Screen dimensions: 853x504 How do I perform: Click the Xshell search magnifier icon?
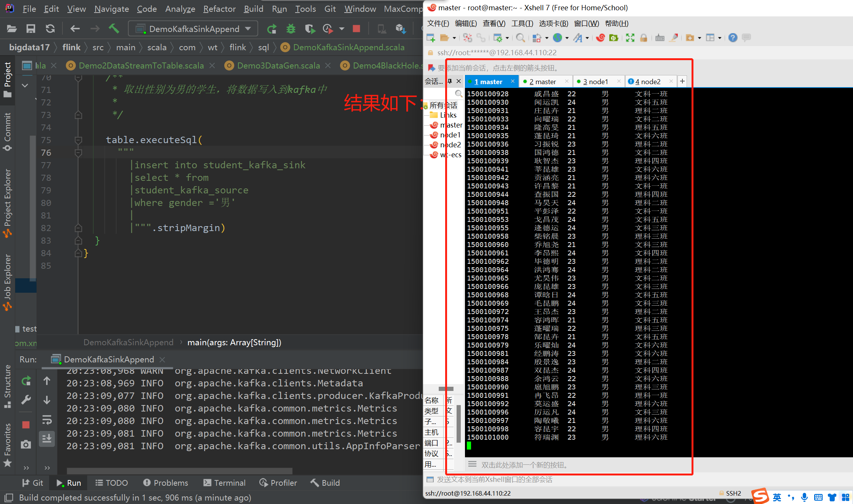[x=520, y=38]
